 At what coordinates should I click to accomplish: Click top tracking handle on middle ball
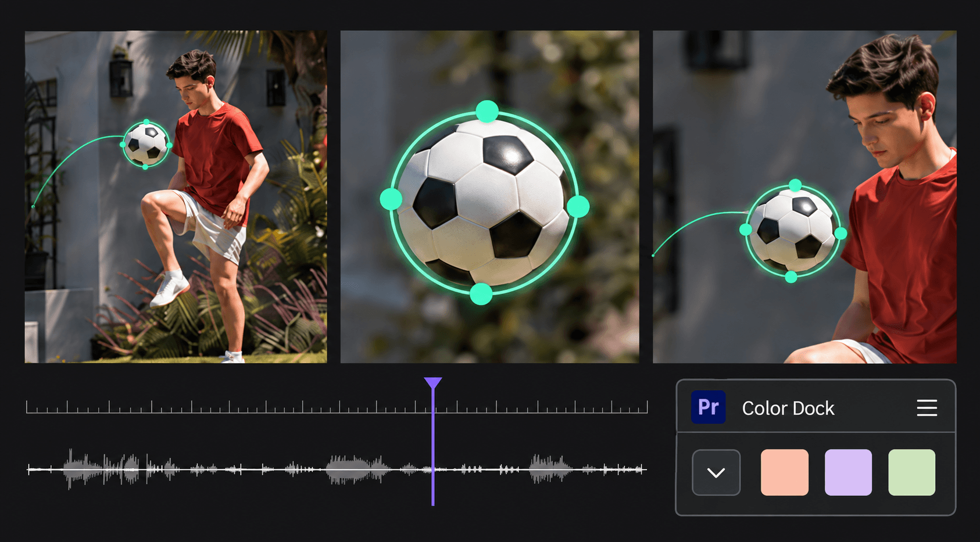487,111
